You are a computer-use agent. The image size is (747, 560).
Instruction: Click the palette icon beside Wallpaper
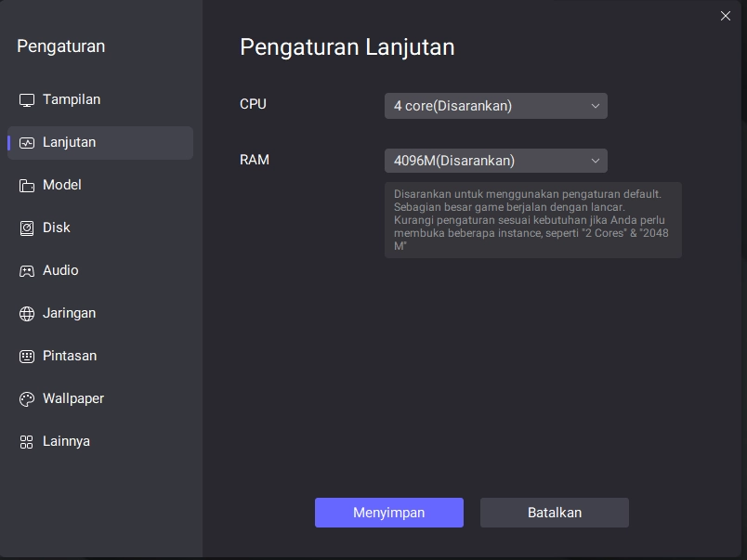(x=26, y=399)
